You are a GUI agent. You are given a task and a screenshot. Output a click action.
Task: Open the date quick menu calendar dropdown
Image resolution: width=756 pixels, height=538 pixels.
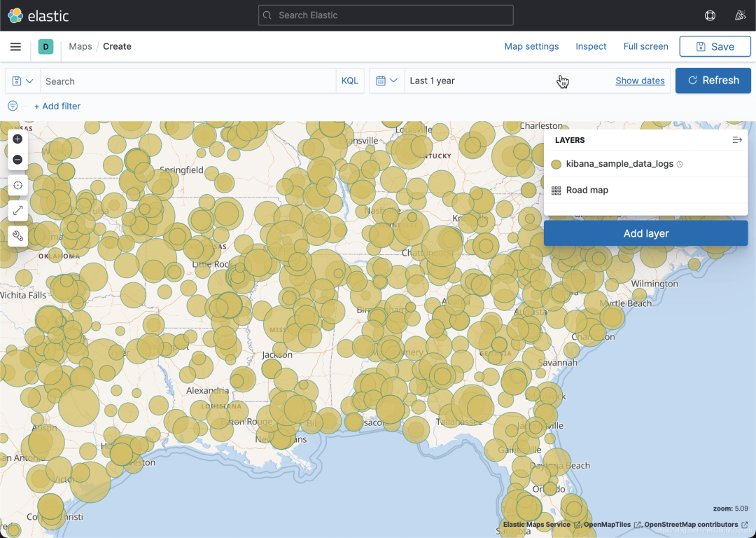pyautogui.click(x=386, y=81)
